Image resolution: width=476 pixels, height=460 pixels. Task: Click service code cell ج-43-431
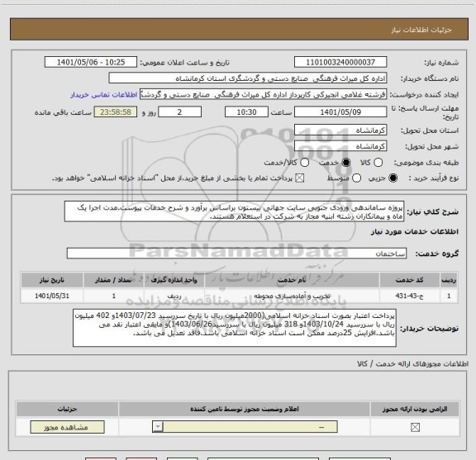pyautogui.click(x=409, y=296)
